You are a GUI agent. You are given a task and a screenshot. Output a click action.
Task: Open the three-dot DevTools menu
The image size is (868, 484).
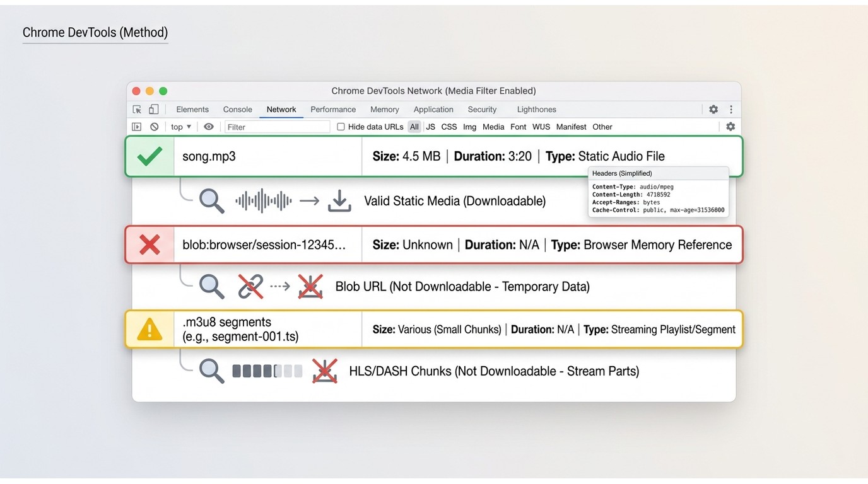[x=731, y=109]
